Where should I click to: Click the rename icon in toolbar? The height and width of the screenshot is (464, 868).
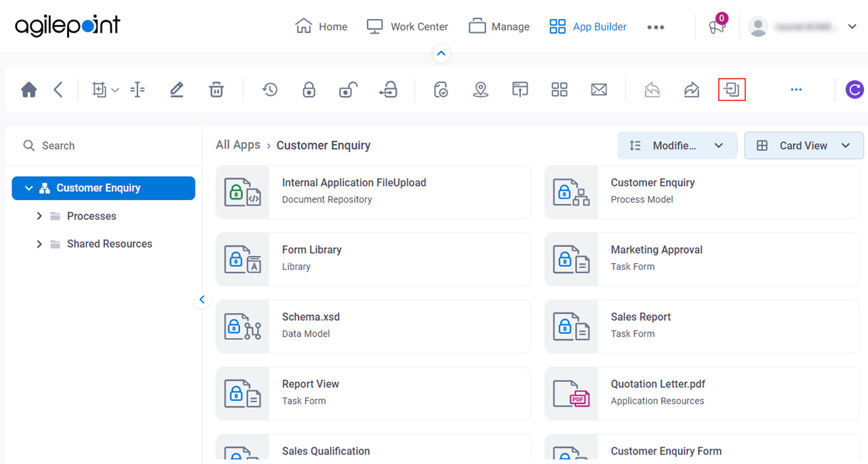click(138, 90)
